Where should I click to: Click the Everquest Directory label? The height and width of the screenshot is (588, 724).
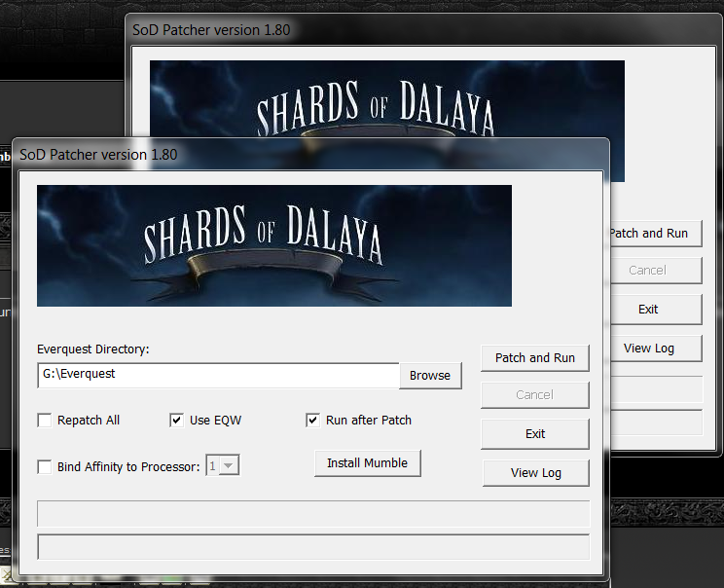click(x=93, y=349)
